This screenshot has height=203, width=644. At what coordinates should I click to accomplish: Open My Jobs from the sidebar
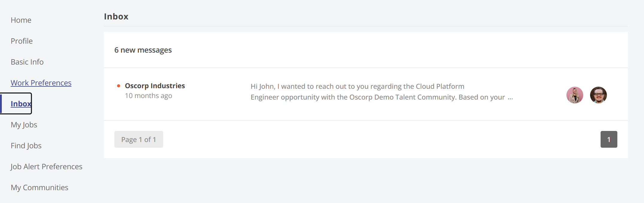tap(24, 125)
